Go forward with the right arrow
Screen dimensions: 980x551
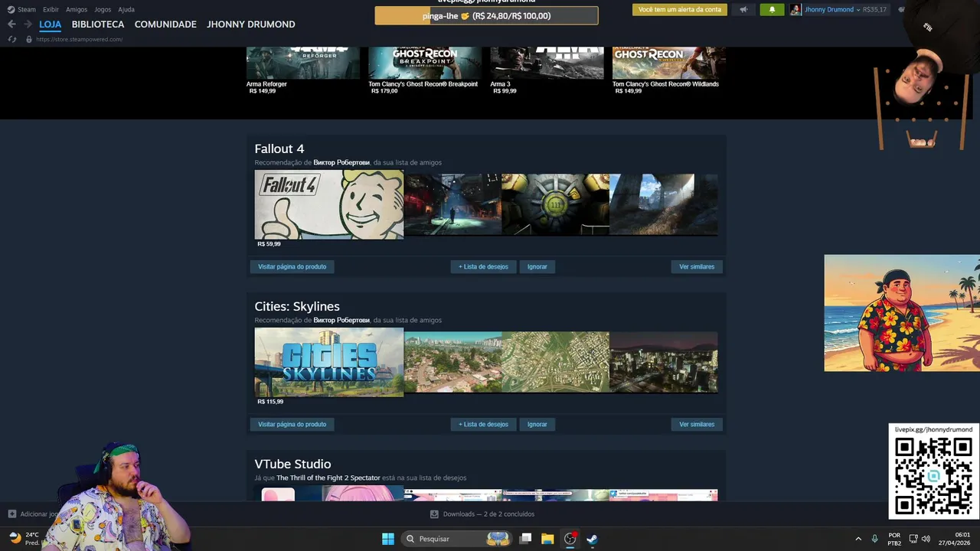[28, 24]
